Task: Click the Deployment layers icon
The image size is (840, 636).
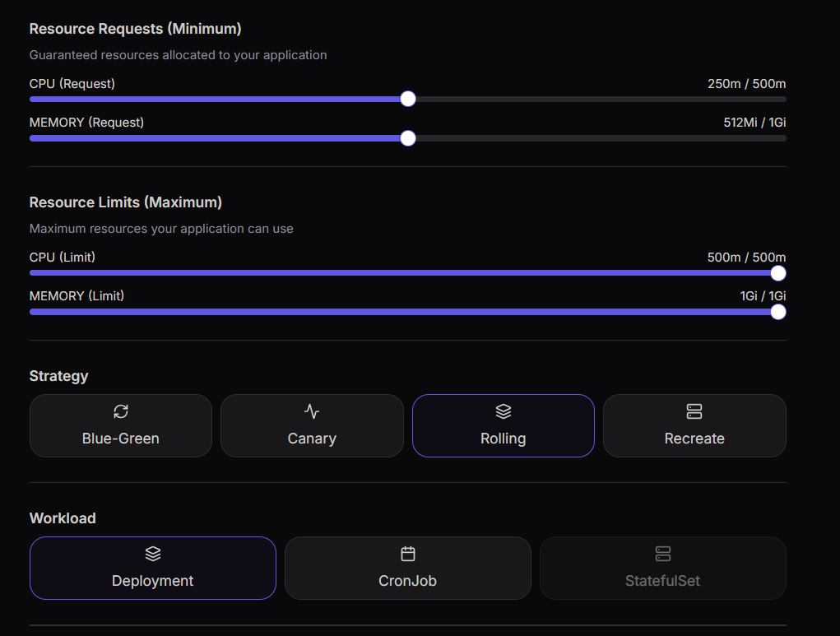Action: point(153,554)
